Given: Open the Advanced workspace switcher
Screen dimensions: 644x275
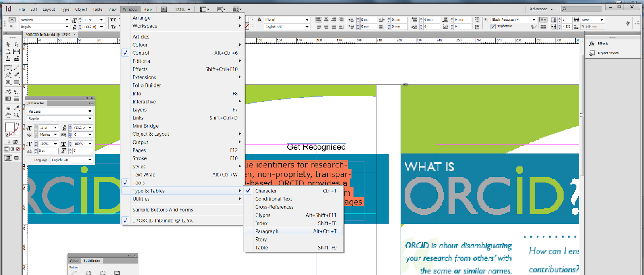Looking at the screenshot, I should (541, 9).
